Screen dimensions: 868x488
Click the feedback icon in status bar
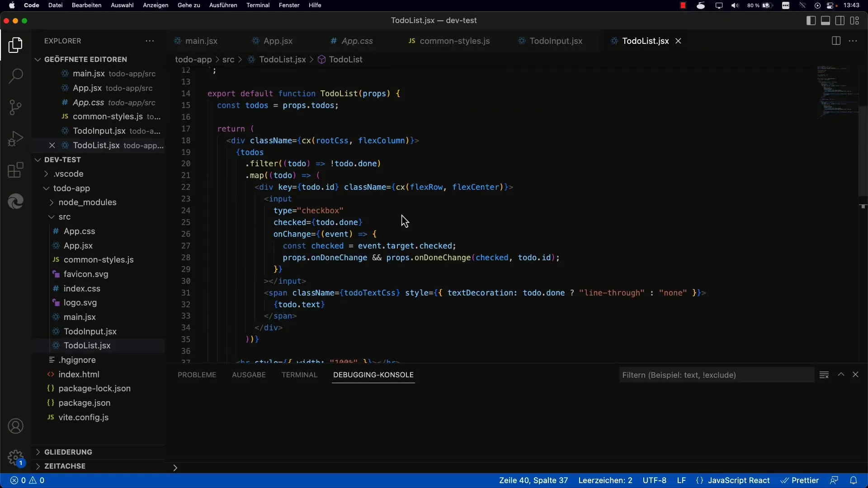pyautogui.click(x=834, y=480)
